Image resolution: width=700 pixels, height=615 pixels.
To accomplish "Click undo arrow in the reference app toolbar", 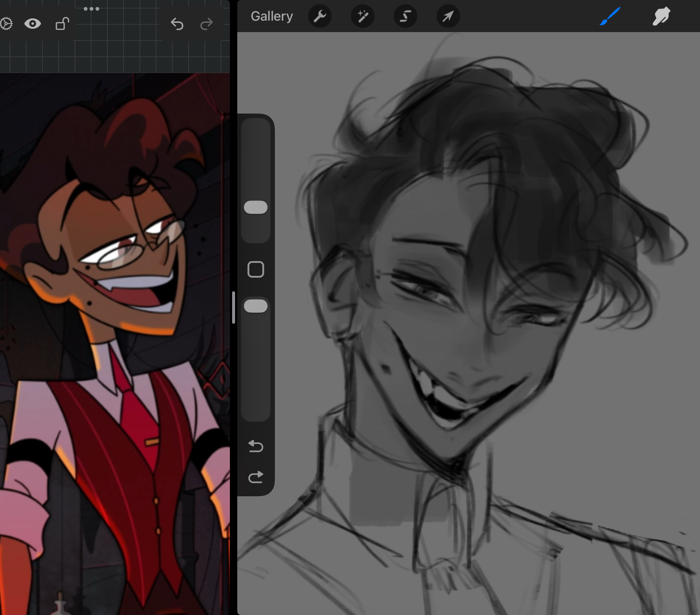I will click(x=177, y=24).
